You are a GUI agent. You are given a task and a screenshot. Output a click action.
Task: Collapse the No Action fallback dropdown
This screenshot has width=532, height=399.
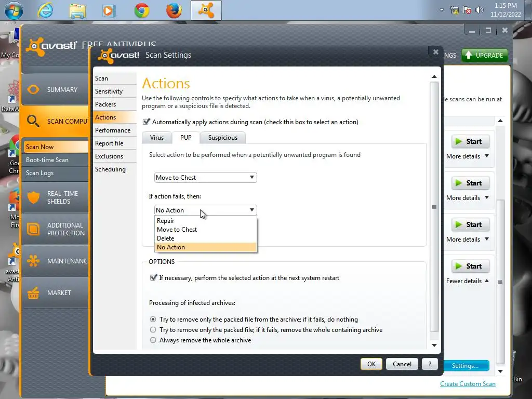(x=205, y=210)
